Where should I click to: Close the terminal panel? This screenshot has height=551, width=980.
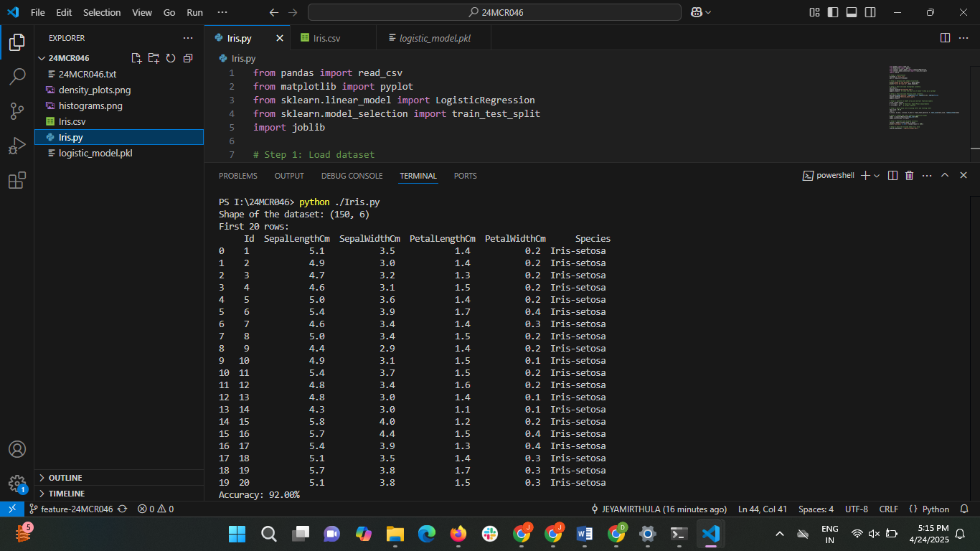point(963,176)
